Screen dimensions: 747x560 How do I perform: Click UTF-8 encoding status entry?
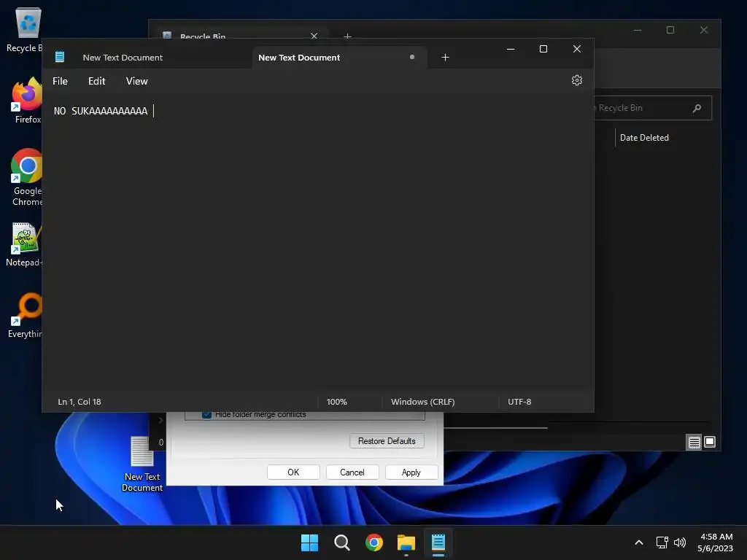click(x=519, y=402)
